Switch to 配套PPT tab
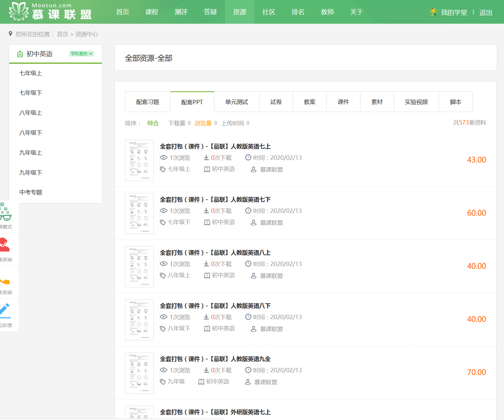 [x=192, y=102]
